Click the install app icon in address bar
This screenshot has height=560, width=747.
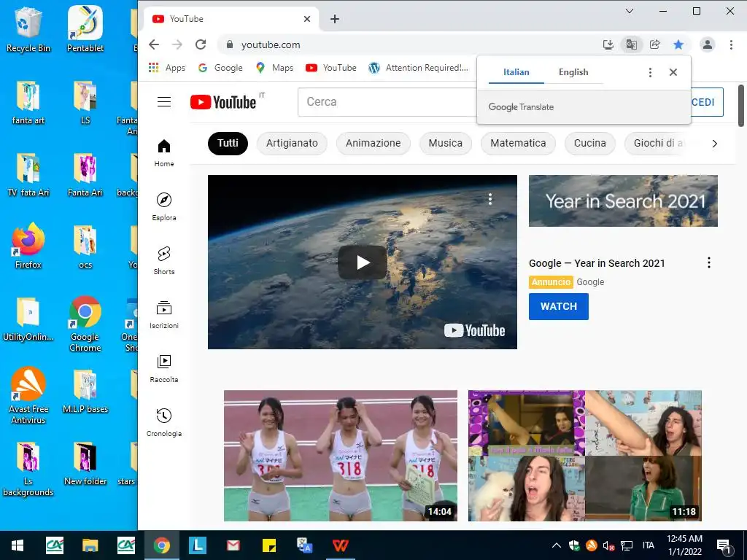pos(608,44)
